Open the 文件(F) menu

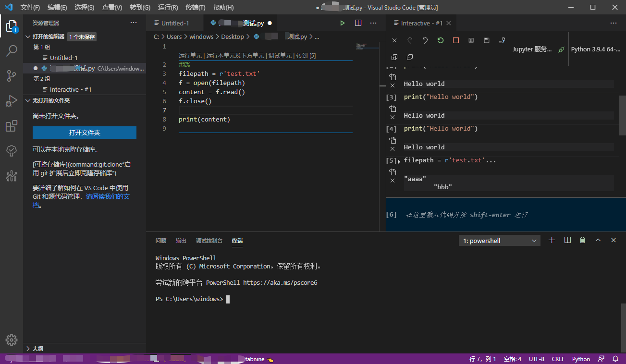tap(30, 7)
